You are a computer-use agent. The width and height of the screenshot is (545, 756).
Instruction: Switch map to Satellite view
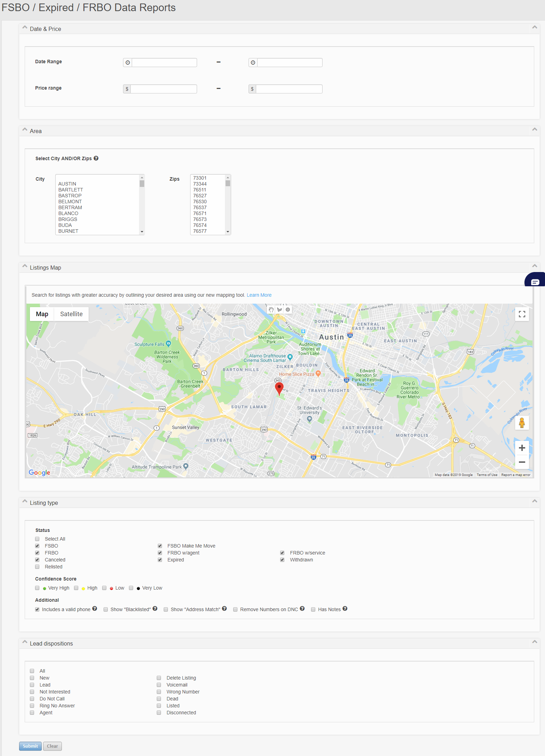tap(71, 314)
